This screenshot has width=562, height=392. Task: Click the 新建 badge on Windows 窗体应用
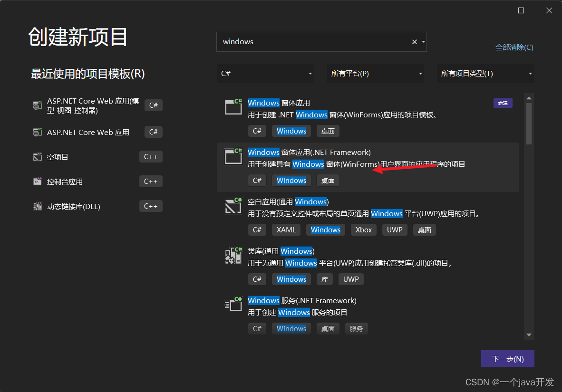[503, 103]
